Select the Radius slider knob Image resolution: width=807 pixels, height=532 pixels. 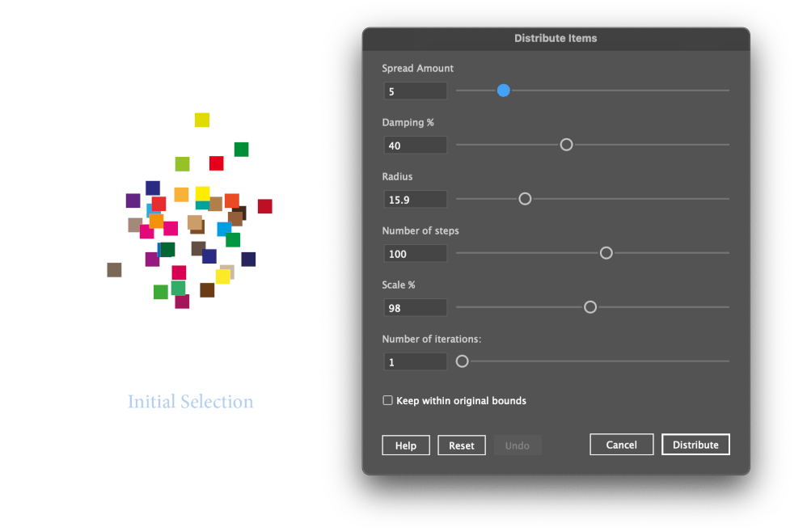525,199
